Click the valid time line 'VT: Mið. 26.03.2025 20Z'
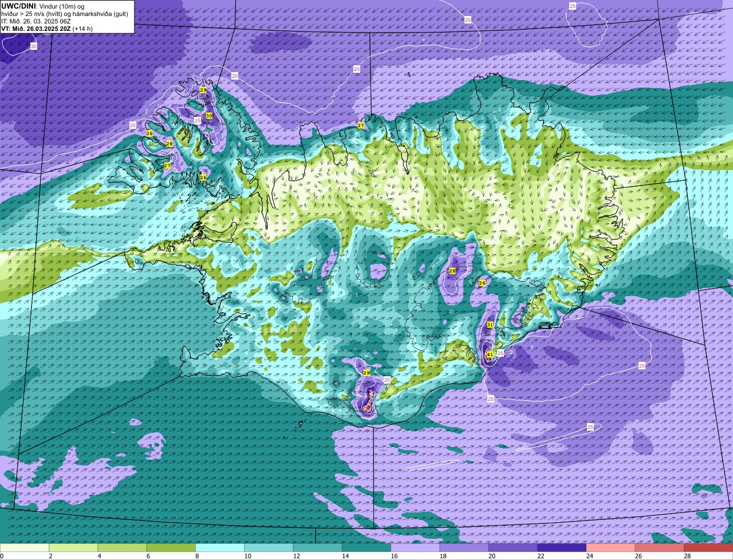The height and width of the screenshot is (560, 733). pyautogui.click(x=36, y=28)
